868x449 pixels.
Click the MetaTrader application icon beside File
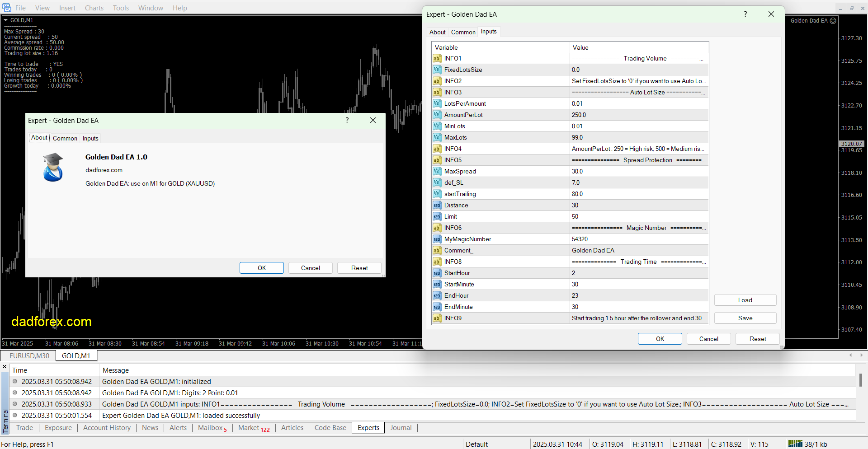pyautogui.click(x=7, y=8)
